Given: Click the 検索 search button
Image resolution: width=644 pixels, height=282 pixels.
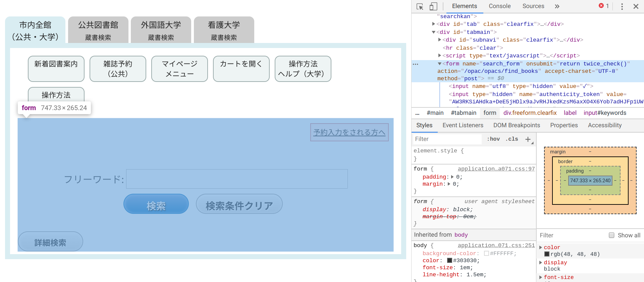Looking at the screenshot, I should 156,204.
